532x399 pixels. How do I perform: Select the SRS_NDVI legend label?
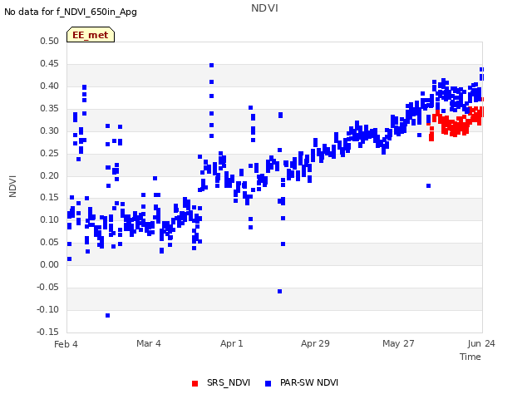click(229, 382)
